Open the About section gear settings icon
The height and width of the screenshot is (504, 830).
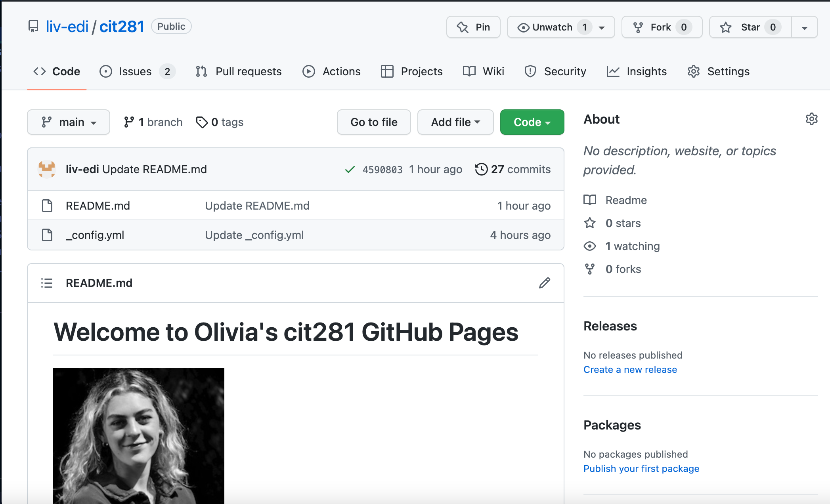pos(812,119)
